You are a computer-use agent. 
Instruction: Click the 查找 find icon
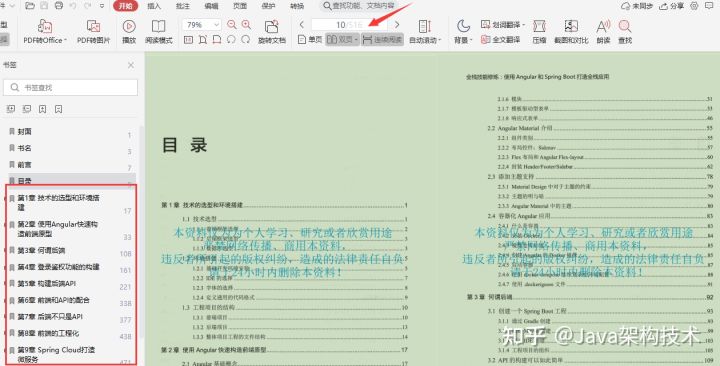tap(625, 32)
